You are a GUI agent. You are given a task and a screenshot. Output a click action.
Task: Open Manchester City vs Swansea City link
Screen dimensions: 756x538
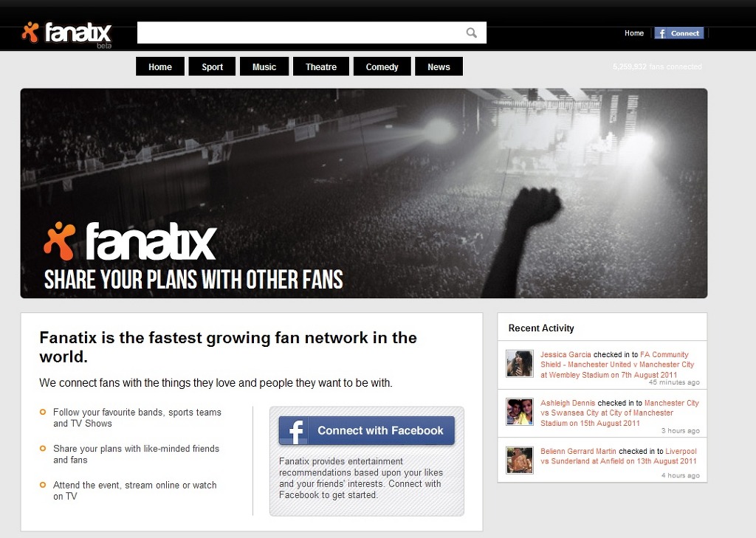(619, 413)
